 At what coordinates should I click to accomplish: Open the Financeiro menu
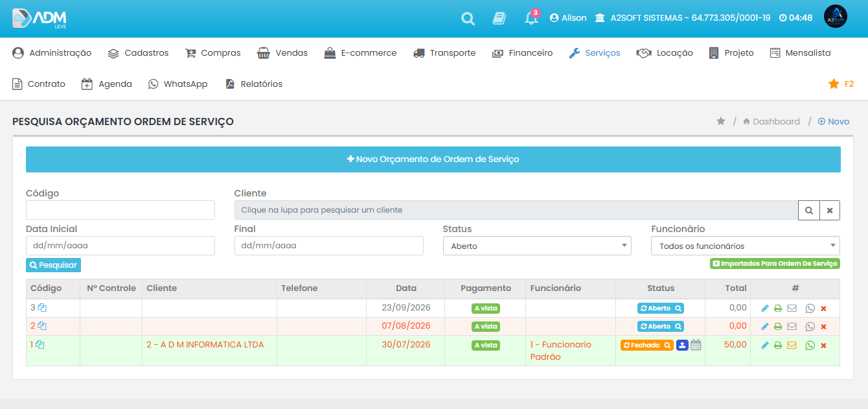pos(522,53)
